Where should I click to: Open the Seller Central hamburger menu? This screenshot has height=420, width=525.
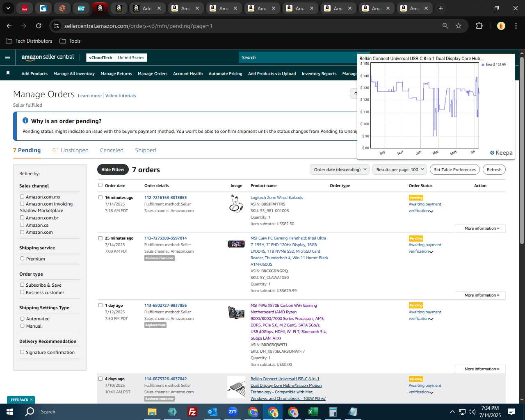[7, 57]
